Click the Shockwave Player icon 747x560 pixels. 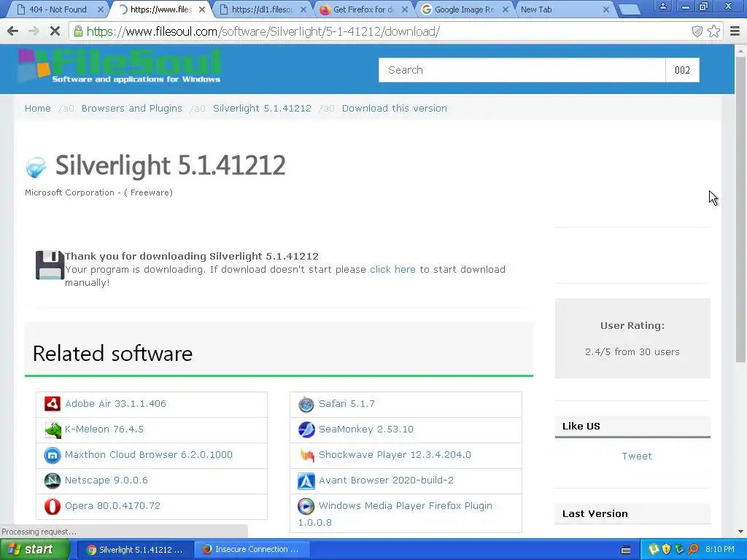point(307,455)
